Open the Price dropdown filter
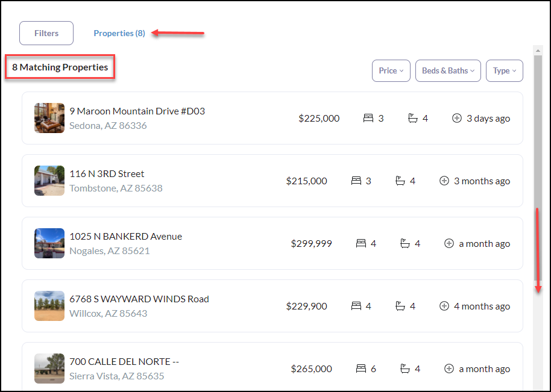 pos(391,71)
